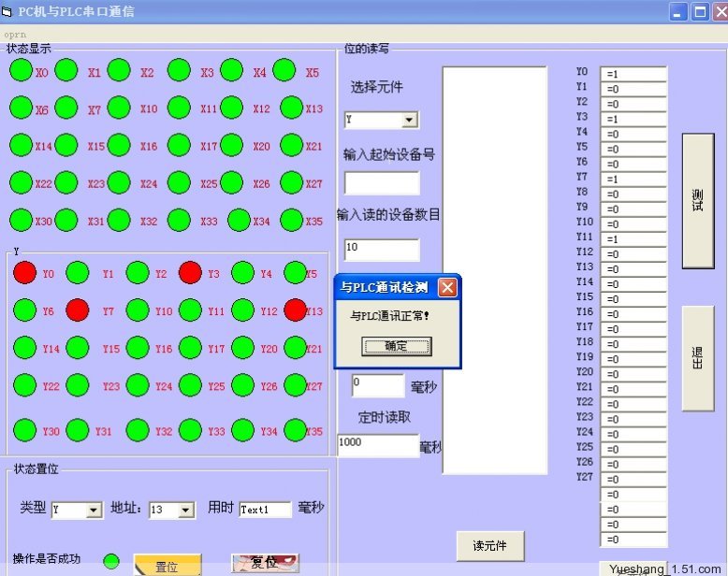Viewport: 728px width, 576px height.
Task: Open the oprn menu
Action: pos(15,34)
